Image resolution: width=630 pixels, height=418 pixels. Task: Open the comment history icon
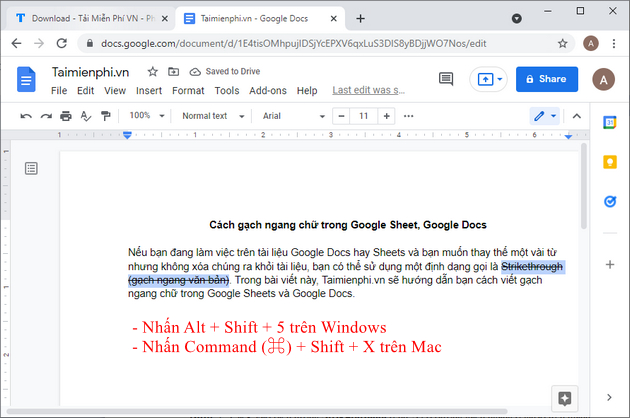[x=446, y=79]
